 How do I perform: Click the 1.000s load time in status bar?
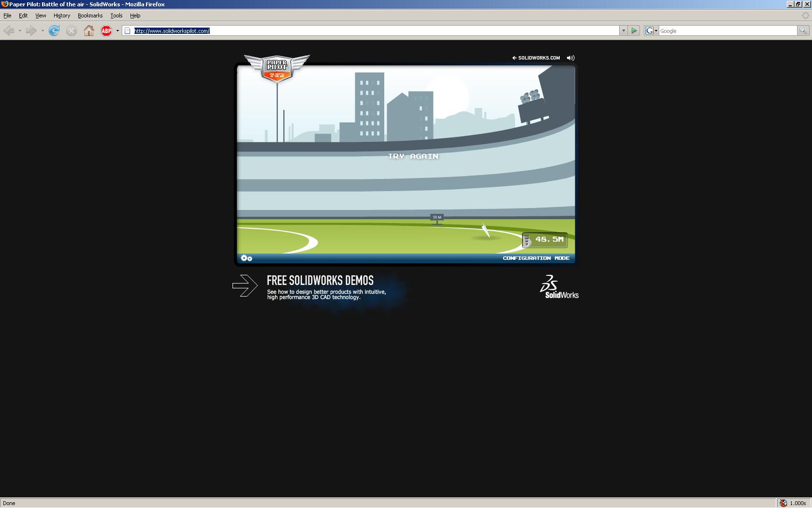click(x=798, y=503)
